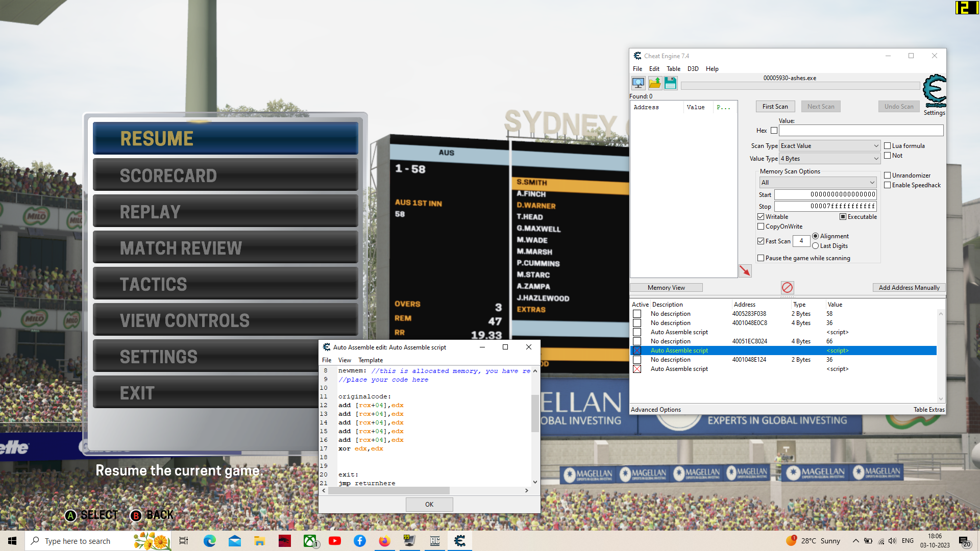980x551 pixels.
Task: Click the Stop address field
Action: pyautogui.click(x=825, y=206)
